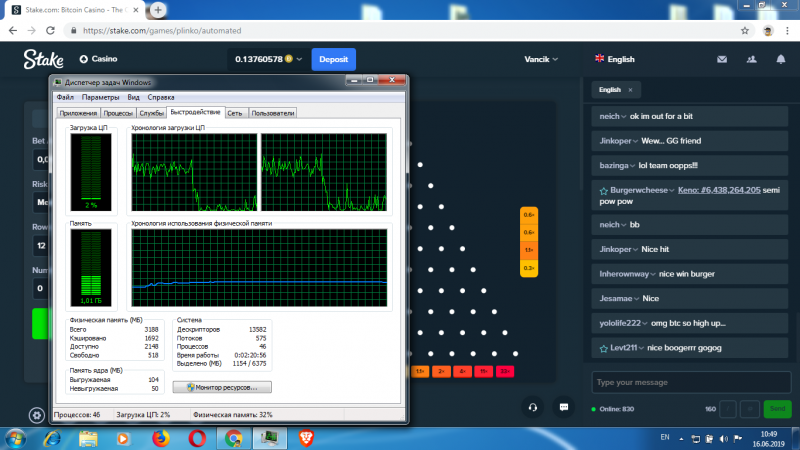The width and height of the screenshot is (800, 450).
Task: Switch to the Процессы tab
Action: click(118, 113)
